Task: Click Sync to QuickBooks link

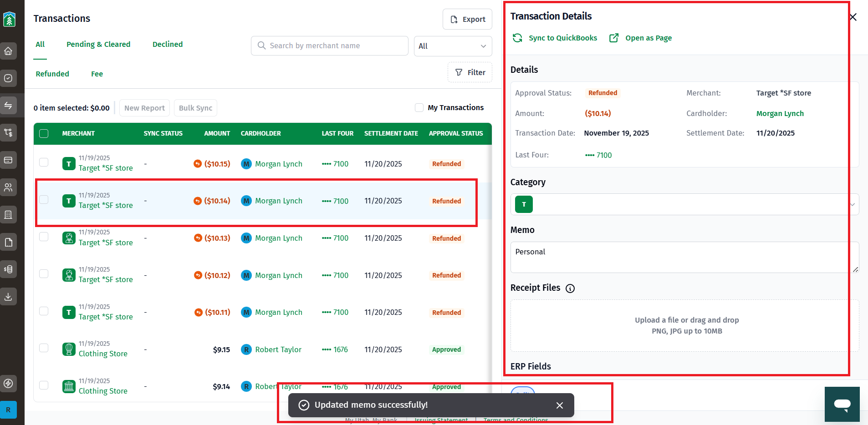Action: pyautogui.click(x=563, y=38)
